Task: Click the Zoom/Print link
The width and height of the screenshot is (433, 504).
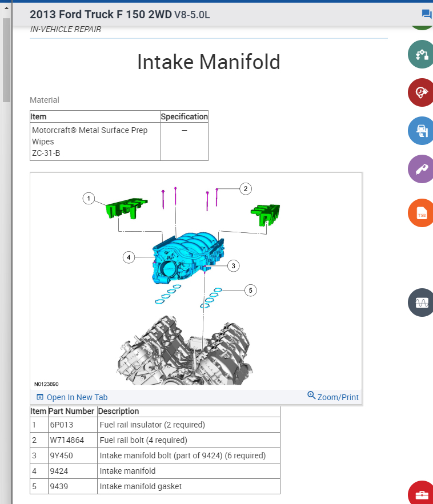Action: coord(338,397)
